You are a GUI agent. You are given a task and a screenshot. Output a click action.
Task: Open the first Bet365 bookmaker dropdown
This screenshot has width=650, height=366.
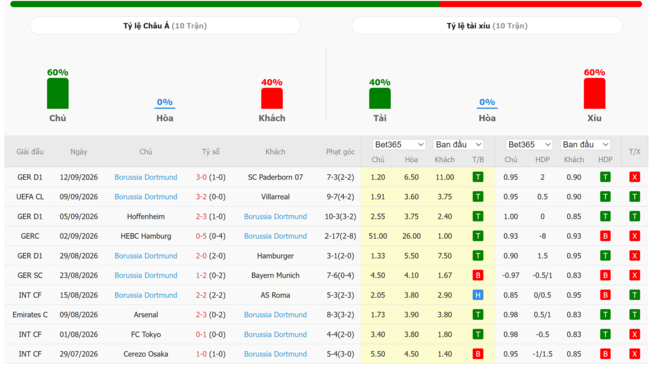click(399, 145)
